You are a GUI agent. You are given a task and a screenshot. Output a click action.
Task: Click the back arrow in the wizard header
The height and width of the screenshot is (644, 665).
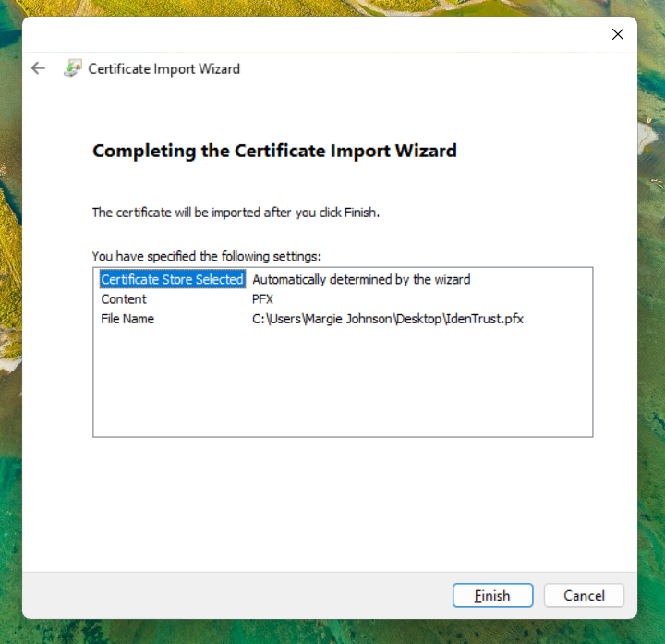(x=38, y=68)
